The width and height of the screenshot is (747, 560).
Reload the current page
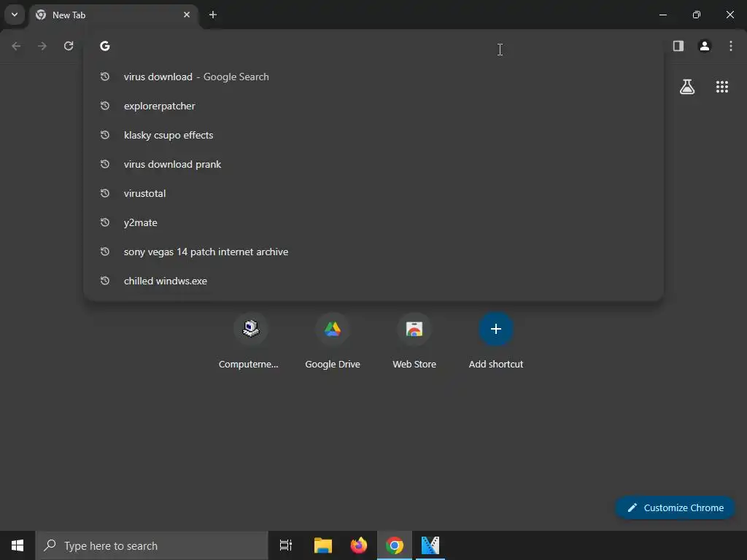tap(69, 46)
